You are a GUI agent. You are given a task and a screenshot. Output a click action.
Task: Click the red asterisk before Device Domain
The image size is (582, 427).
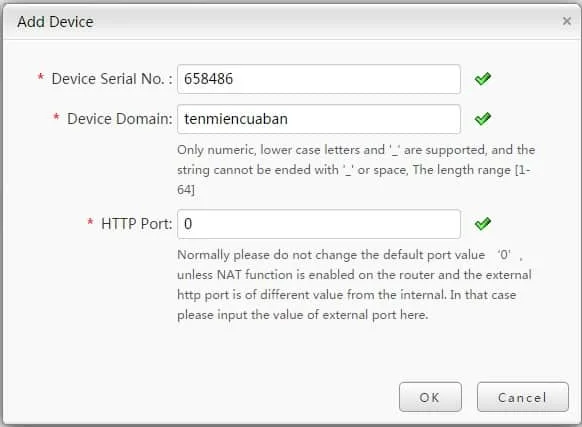(56, 117)
